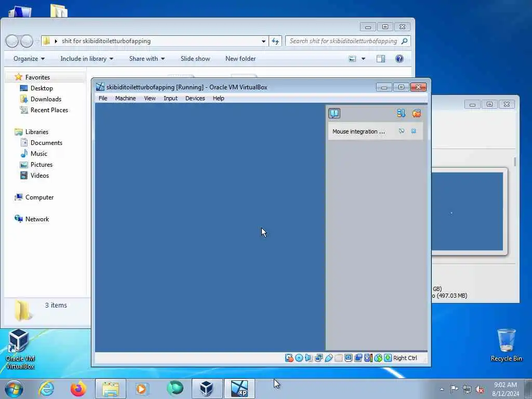Click the VM preview thumbnail in background window

click(468, 211)
